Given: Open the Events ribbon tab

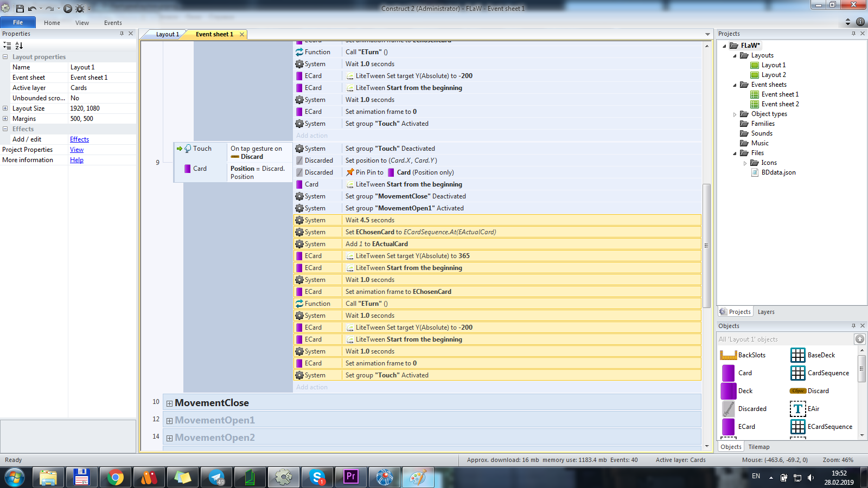Looking at the screenshot, I should point(113,23).
